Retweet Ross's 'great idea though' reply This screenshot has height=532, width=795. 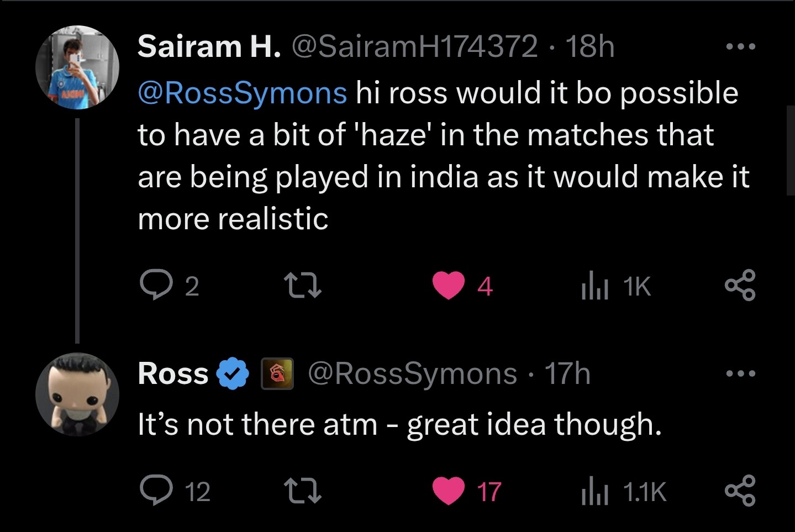coord(302,491)
